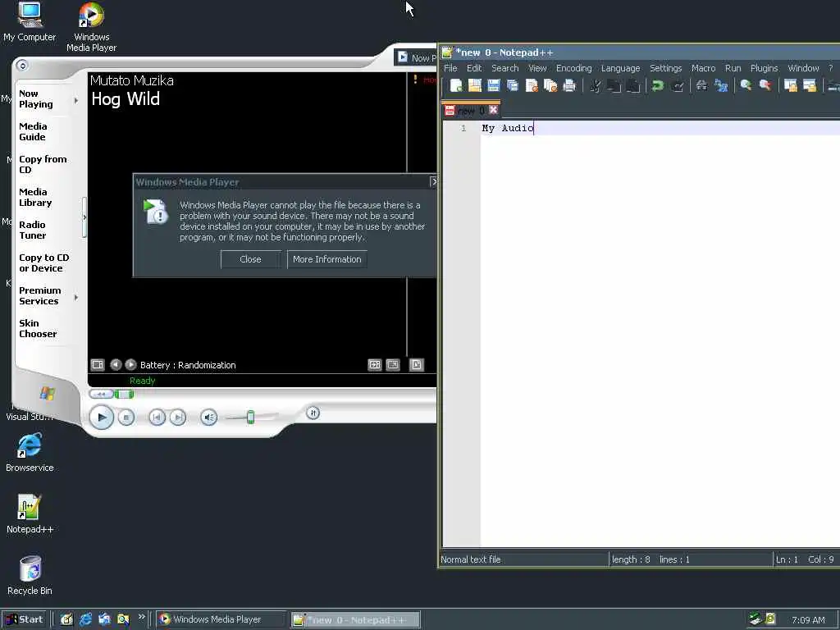Open the Macro menu in Notepad++

click(703, 68)
